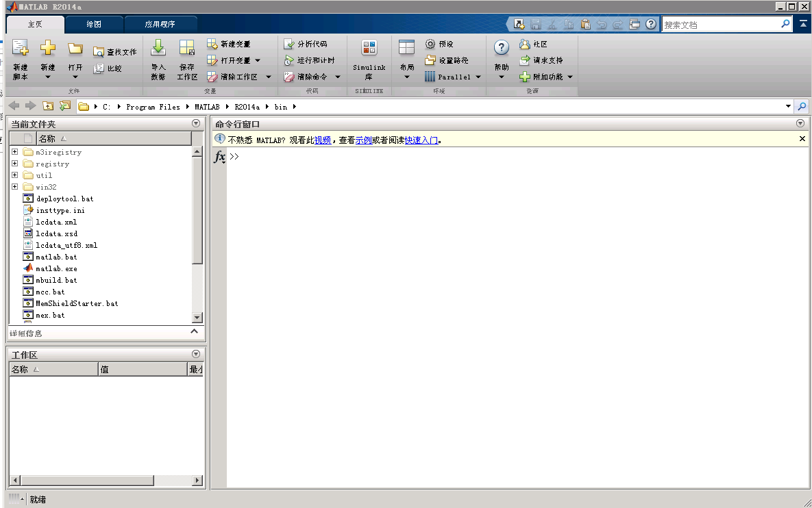Open the Simulink Library (Simulink库)
Screen dimensions: 812x508
click(369, 60)
